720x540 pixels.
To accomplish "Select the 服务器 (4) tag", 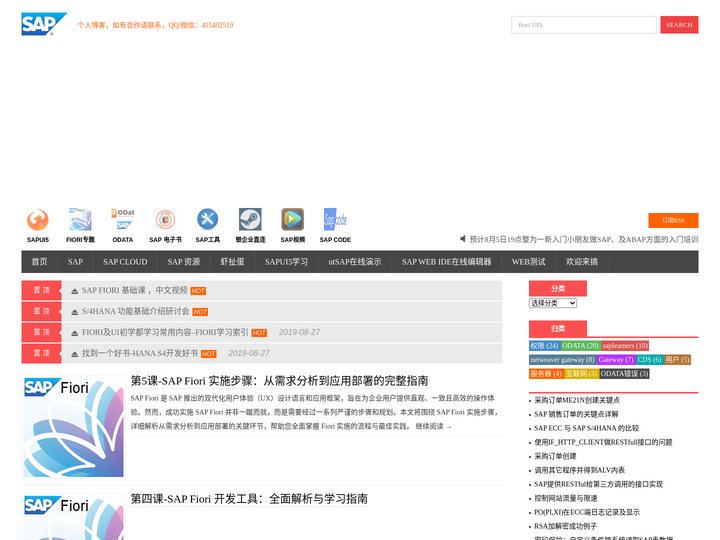I will pos(546,374).
